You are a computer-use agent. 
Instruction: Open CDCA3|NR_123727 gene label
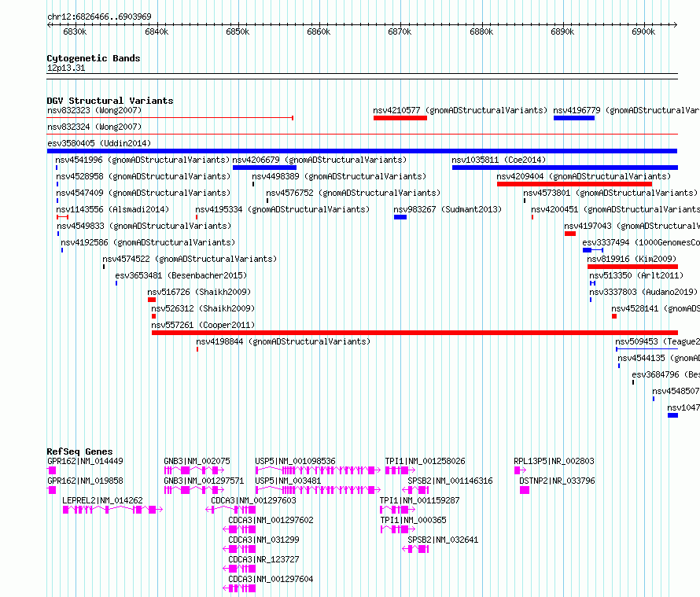[263, 559]
